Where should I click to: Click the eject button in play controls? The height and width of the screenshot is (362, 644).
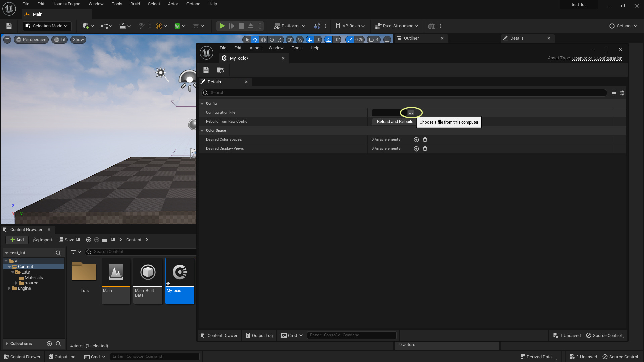[251, 26]
